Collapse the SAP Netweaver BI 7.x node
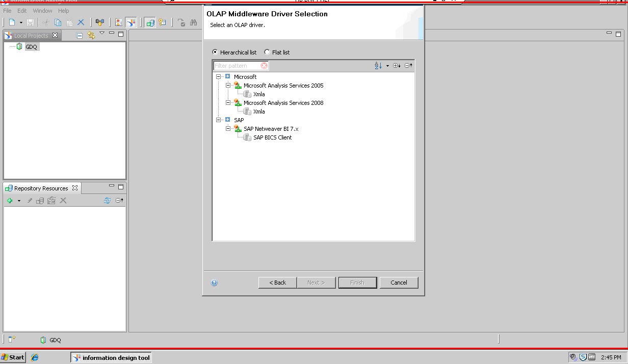This screenshot has height=364, width=628. click(x=228, y=128)
